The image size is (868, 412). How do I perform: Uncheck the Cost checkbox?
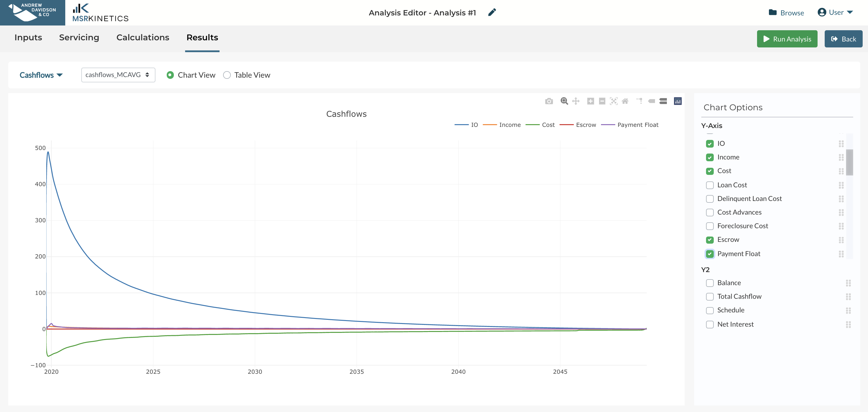coord(710,171)
